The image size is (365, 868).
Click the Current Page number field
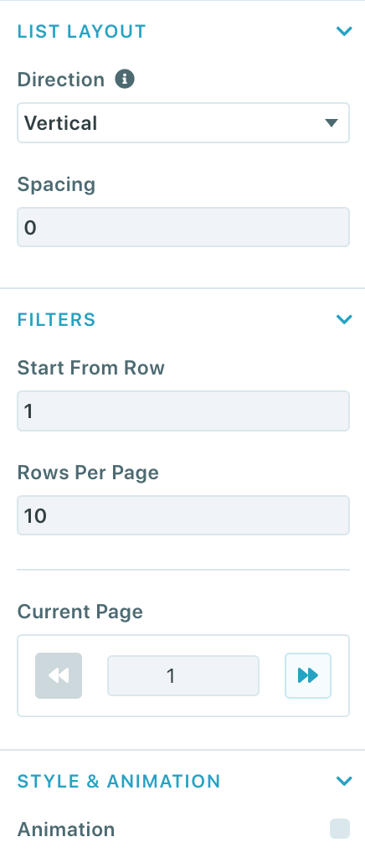(x=183, y=675)
